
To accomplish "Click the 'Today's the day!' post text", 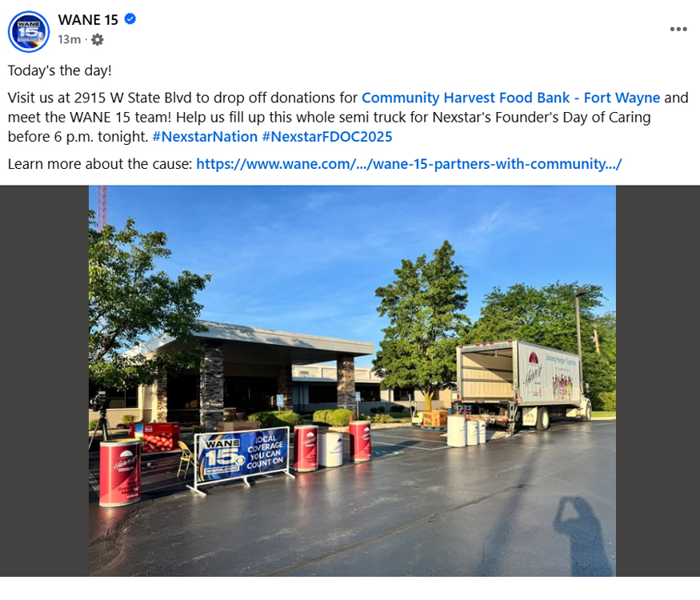I will click(59, 70).
